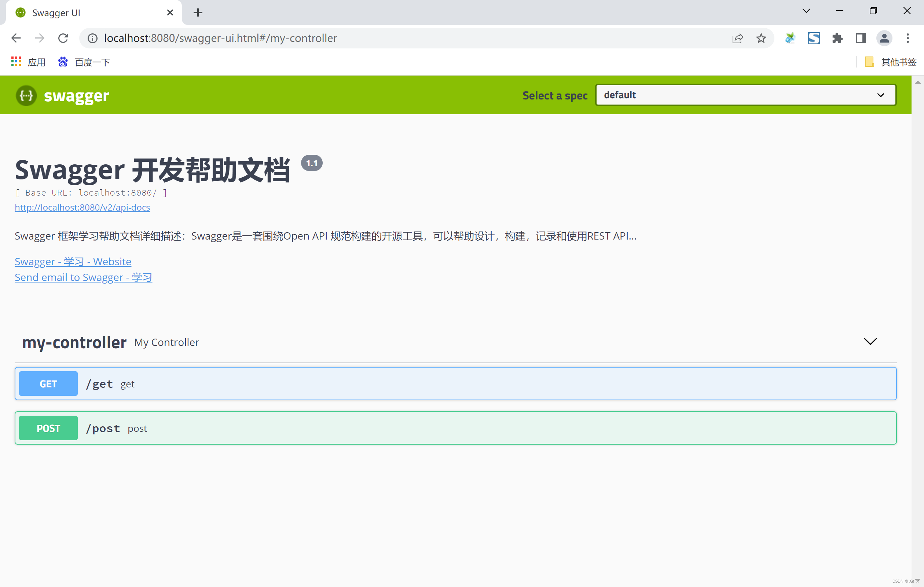Image resolution: width=924 pixels, height=587 pixels.
Task: Expand the POST /post operation
Action: 455,428
